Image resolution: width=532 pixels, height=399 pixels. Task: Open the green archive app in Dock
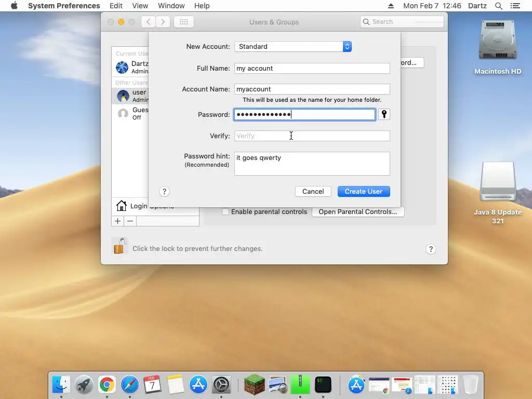pos(300,384)
